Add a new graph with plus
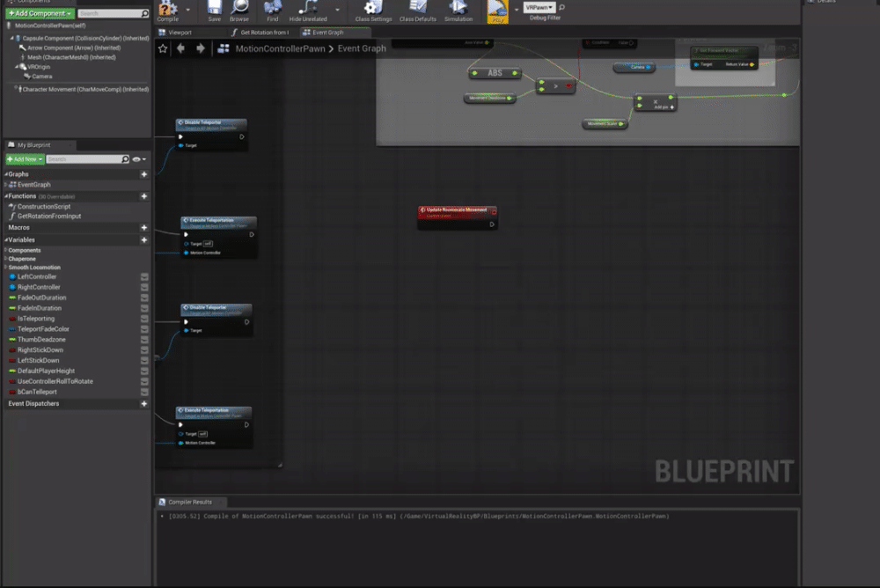880x588 pixels. pyautogui.click(x=143, y=174)
